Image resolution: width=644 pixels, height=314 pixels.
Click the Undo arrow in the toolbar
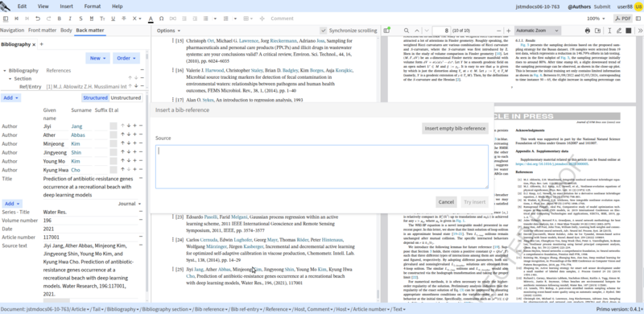click(x=38, y=19)
